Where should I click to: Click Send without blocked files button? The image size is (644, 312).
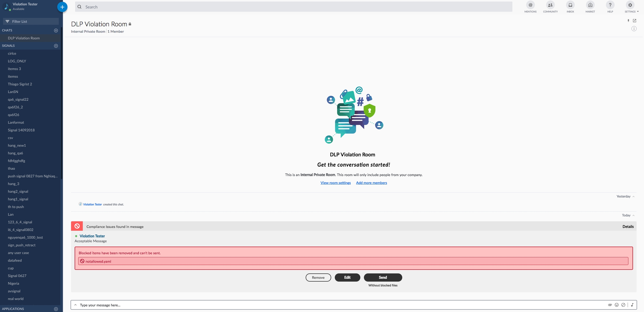(383, 277)
